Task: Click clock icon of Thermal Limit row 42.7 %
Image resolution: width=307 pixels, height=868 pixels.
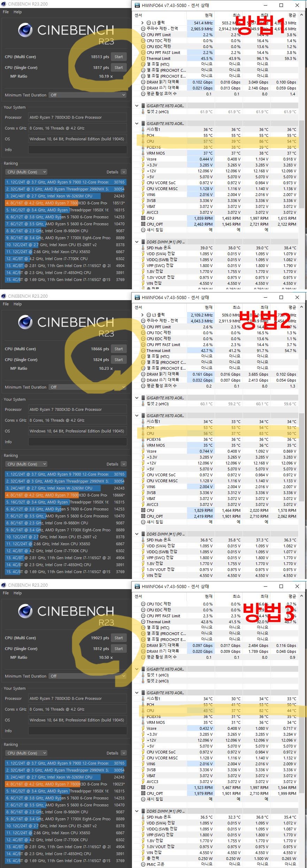Action: coord(143,351)
